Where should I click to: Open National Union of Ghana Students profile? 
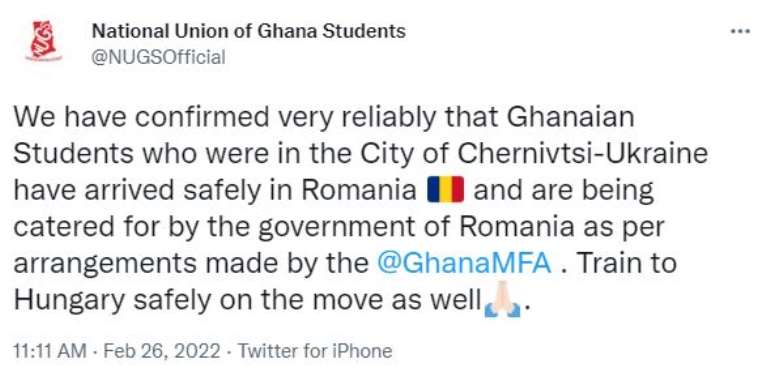pos(249,31)
